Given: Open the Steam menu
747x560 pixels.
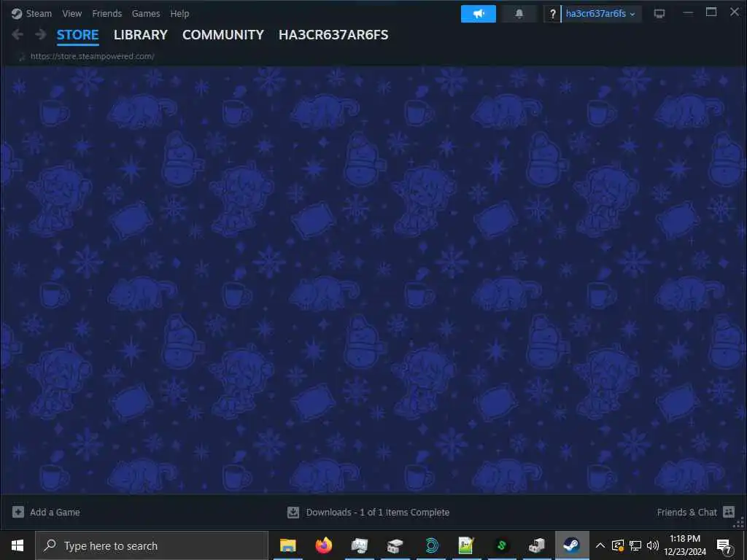Looking at the screenshot, I should 39,14.
